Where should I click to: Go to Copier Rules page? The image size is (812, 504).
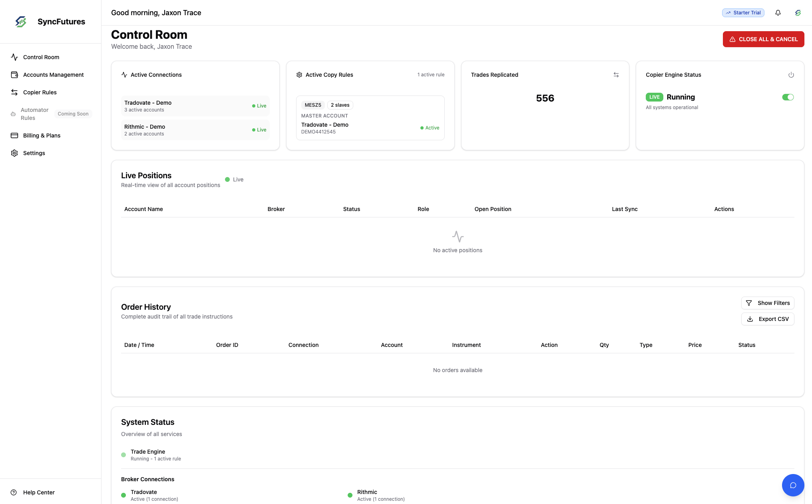coord(40,92)
